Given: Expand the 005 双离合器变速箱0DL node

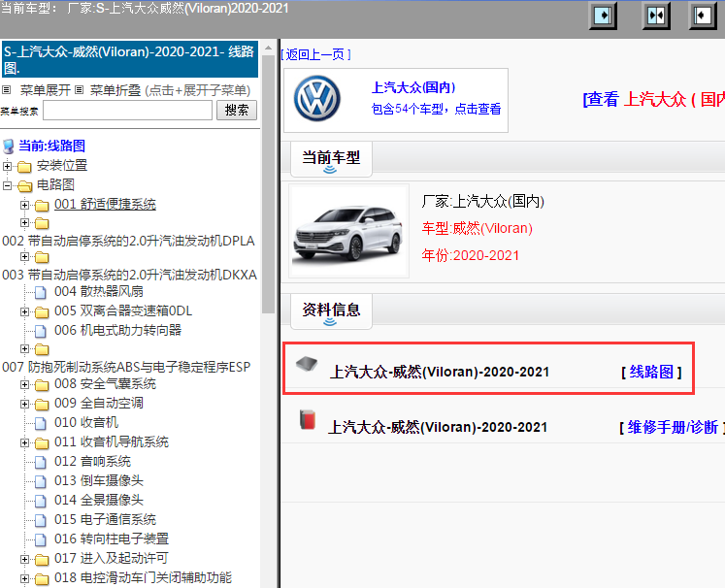Looking at the screenshot, I should 24,311.
